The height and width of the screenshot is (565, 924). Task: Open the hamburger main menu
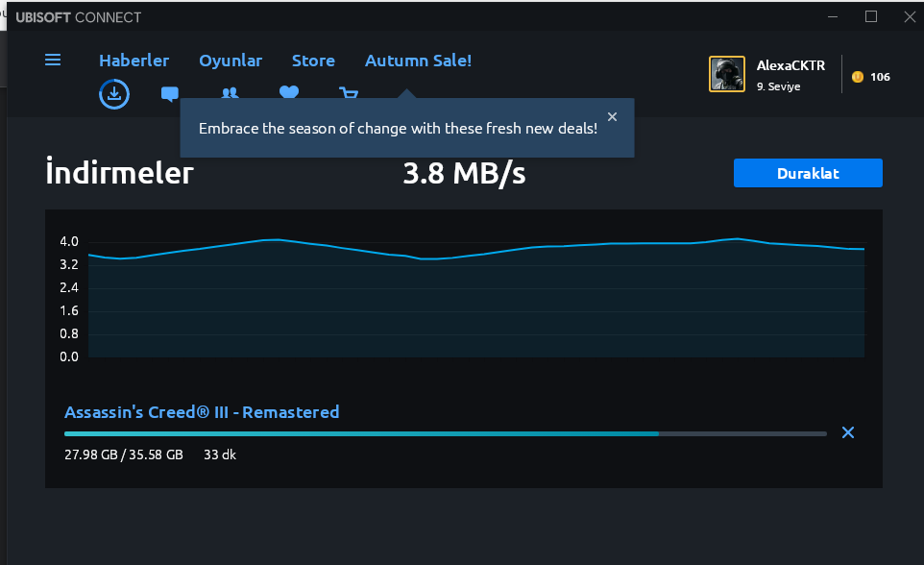53,60
